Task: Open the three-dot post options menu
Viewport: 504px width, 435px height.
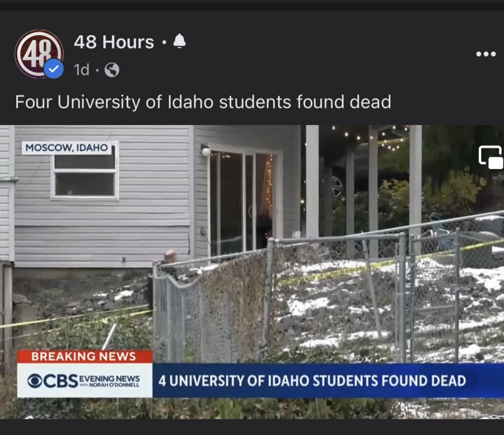Action: coord(486,54)
